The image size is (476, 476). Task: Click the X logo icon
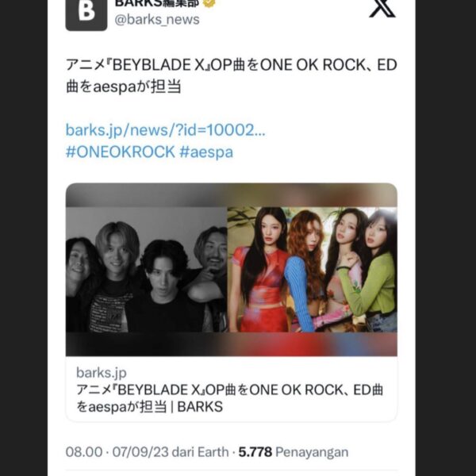tap(382, 9)
